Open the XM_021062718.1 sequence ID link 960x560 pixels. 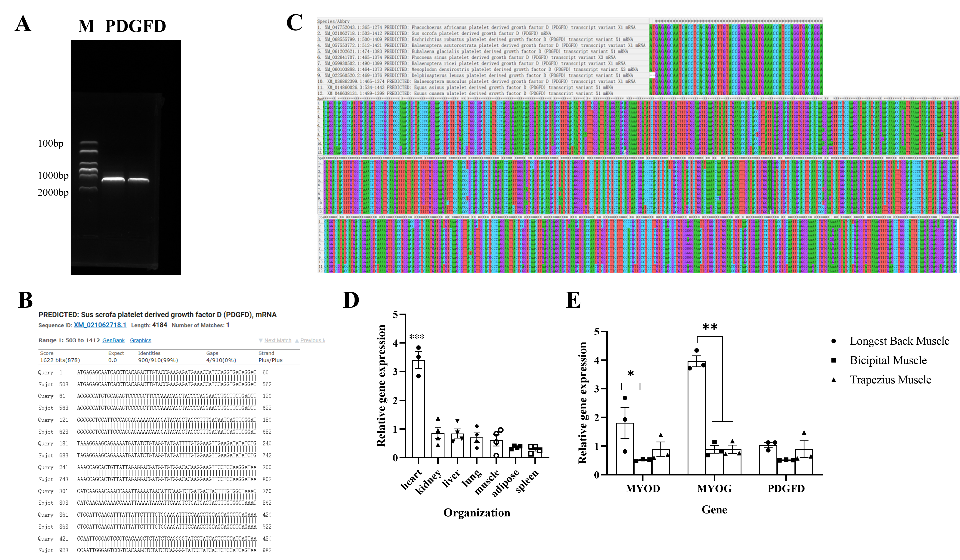click(100, 325)
